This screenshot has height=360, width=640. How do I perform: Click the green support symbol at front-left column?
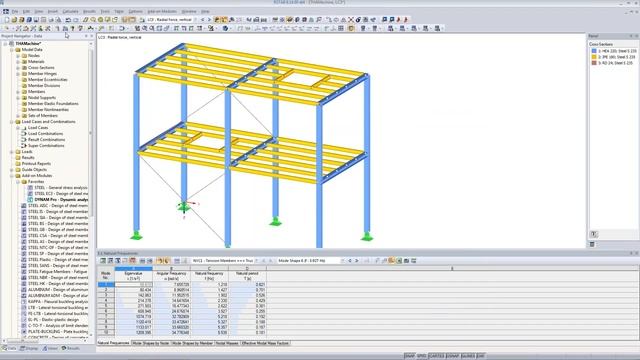tap(136, 236)
